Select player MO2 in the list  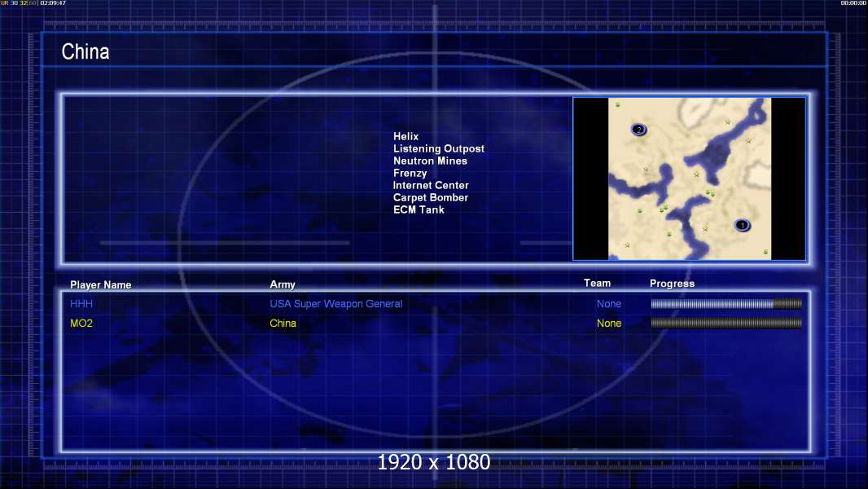[x=81, y=323]
